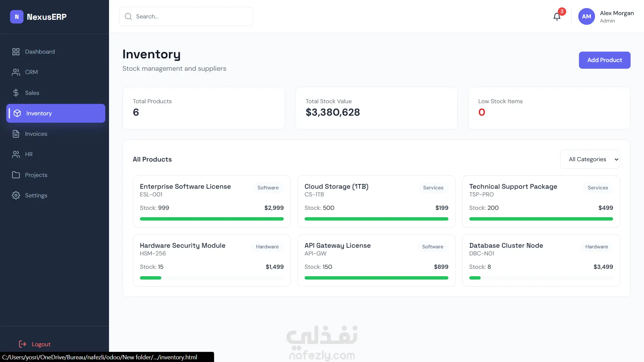Viewport: 644px width, 362px height.
Task: Click the Inventory box icon
Action: tap(17, 113)
